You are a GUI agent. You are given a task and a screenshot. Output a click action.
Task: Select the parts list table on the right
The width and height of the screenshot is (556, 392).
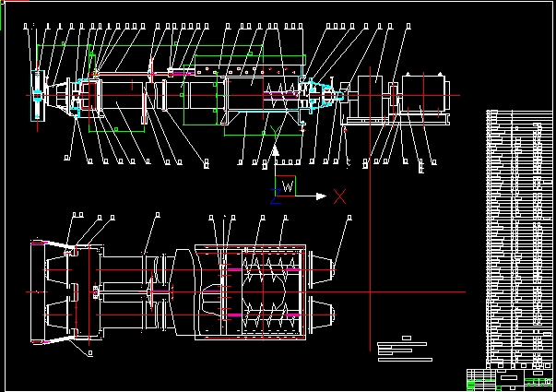(x=519, y=240)
